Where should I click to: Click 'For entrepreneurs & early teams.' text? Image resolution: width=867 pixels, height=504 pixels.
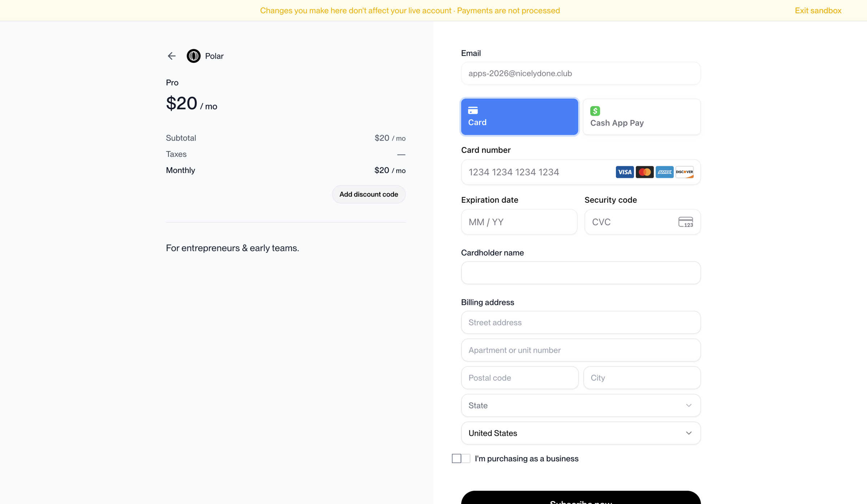point(232,248)
